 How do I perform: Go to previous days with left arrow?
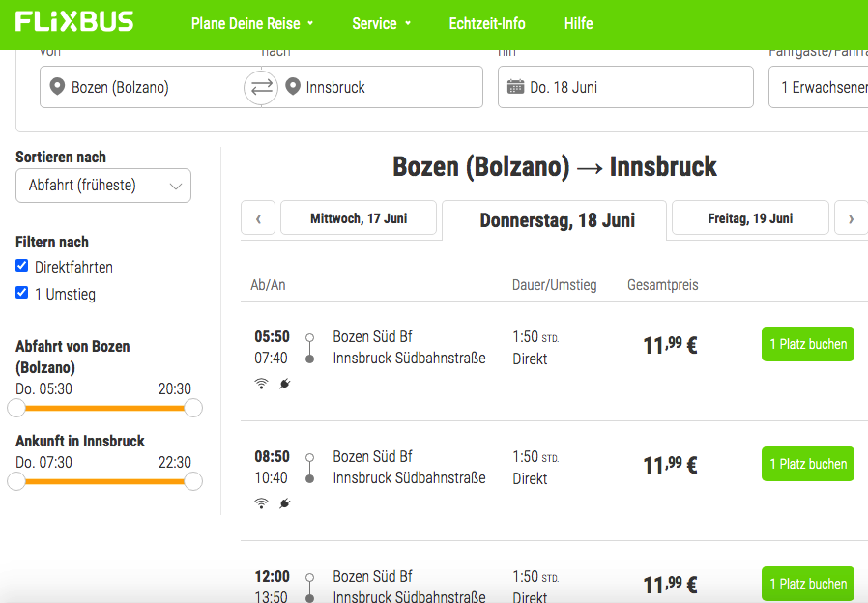click(258, 218)
